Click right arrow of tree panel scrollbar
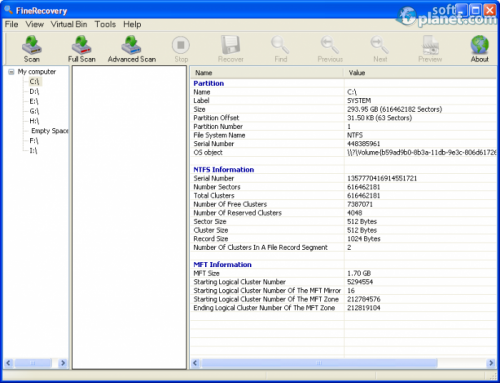 (x=63, y=363)
